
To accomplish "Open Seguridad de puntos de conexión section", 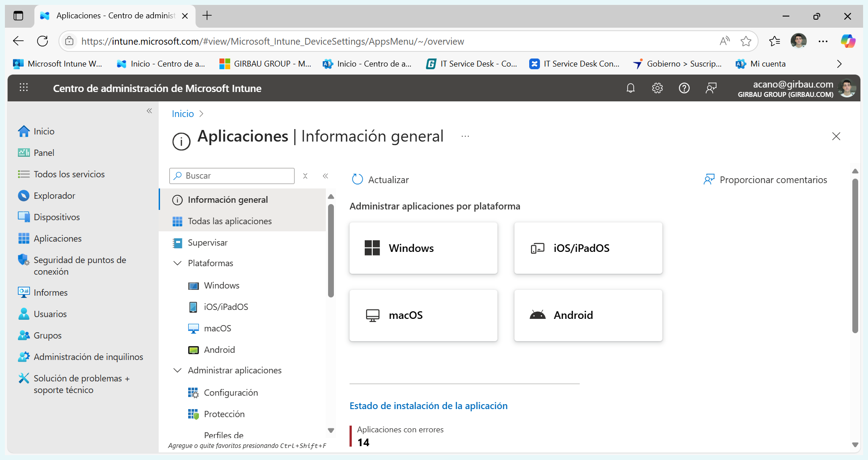I will 80,265.
